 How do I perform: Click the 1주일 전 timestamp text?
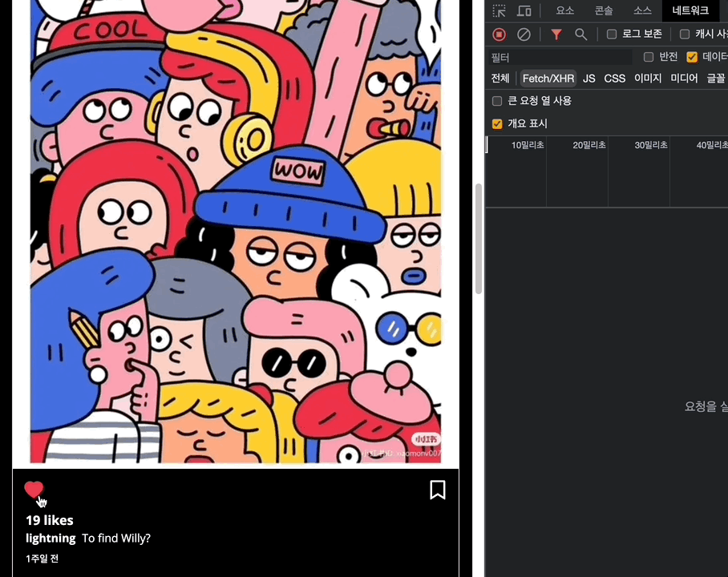42,559
